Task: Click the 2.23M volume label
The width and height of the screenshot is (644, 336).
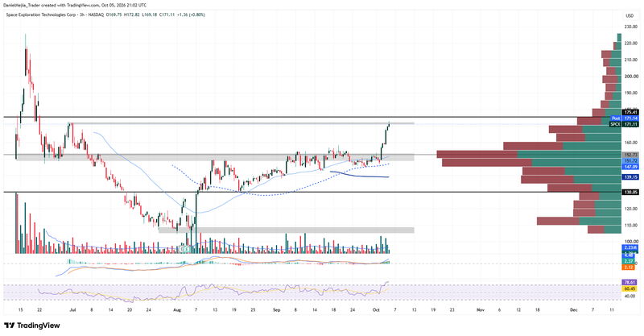Action: click(x=630, y=247)
